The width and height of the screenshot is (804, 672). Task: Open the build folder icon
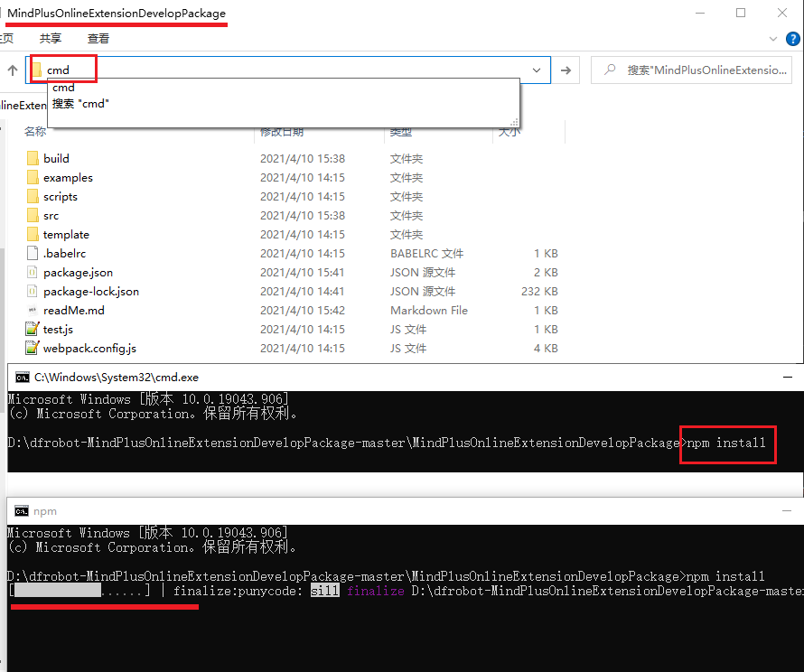pos(33,158)
